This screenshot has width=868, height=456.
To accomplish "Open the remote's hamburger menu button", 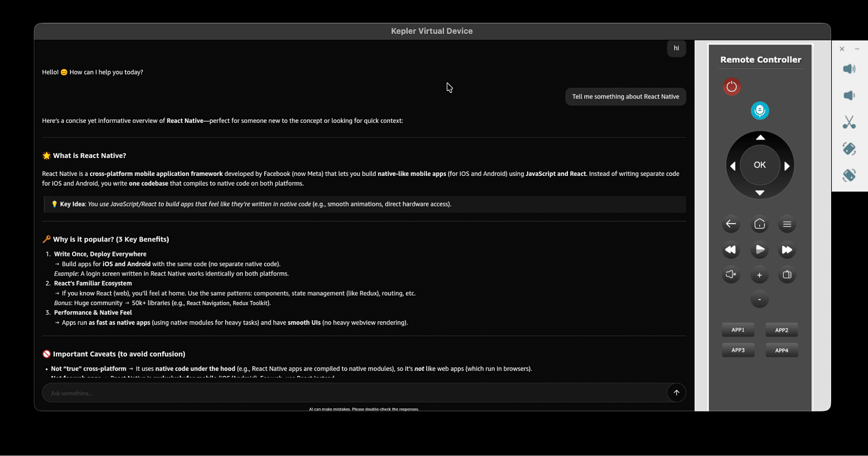I will point(787,224).
